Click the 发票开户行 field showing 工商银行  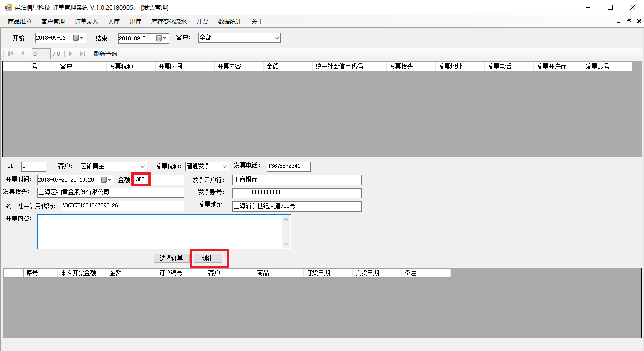tap(297, 180)
